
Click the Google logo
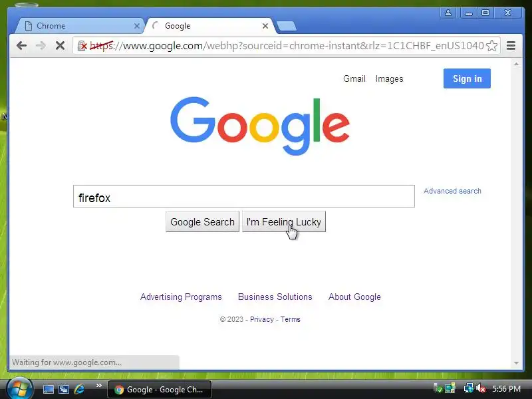pos(260,126)
